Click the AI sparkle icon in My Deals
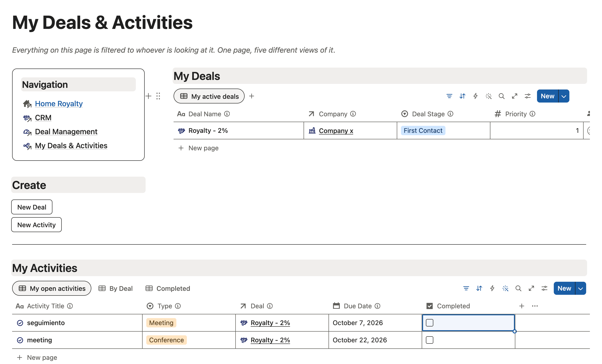 pyautogui.click(x=488, y=96)
